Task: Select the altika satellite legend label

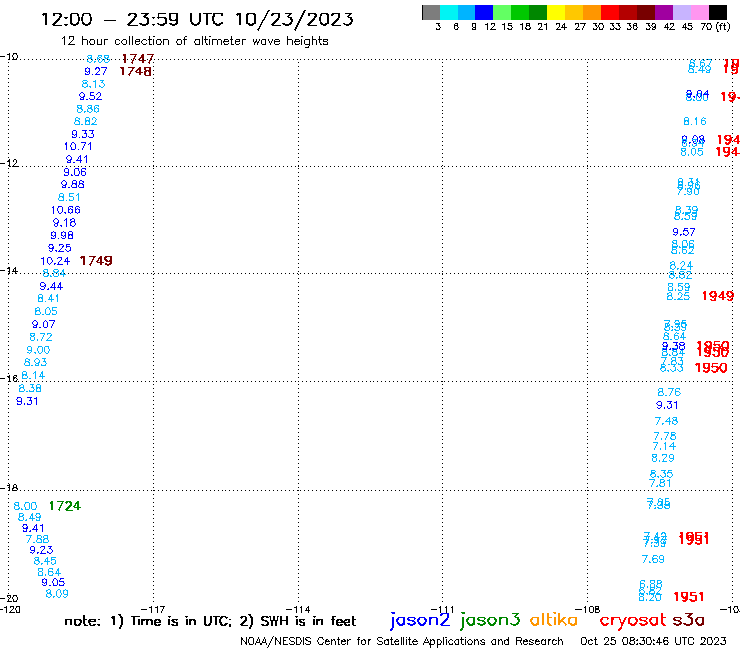Action: (554, 620)
